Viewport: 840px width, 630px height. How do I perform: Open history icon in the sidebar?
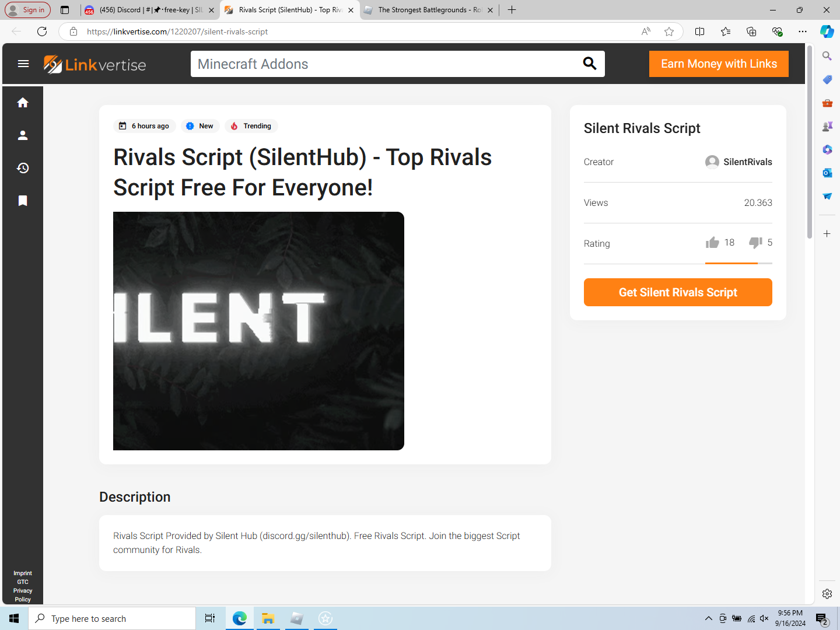[23, 168]
